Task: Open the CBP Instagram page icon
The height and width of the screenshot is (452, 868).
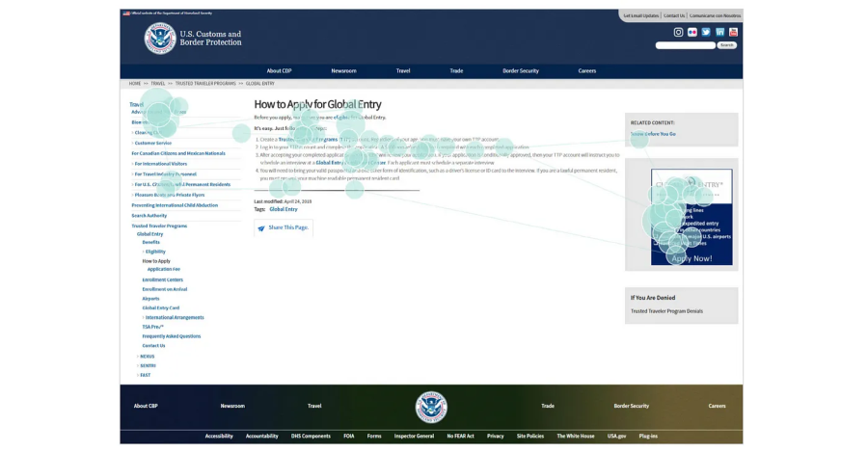Action: [x=678, y=32]
